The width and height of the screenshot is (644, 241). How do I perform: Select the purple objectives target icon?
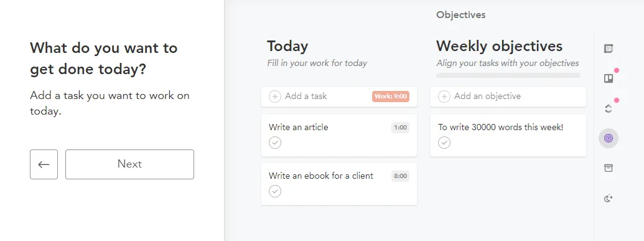(x=609, y=138)
